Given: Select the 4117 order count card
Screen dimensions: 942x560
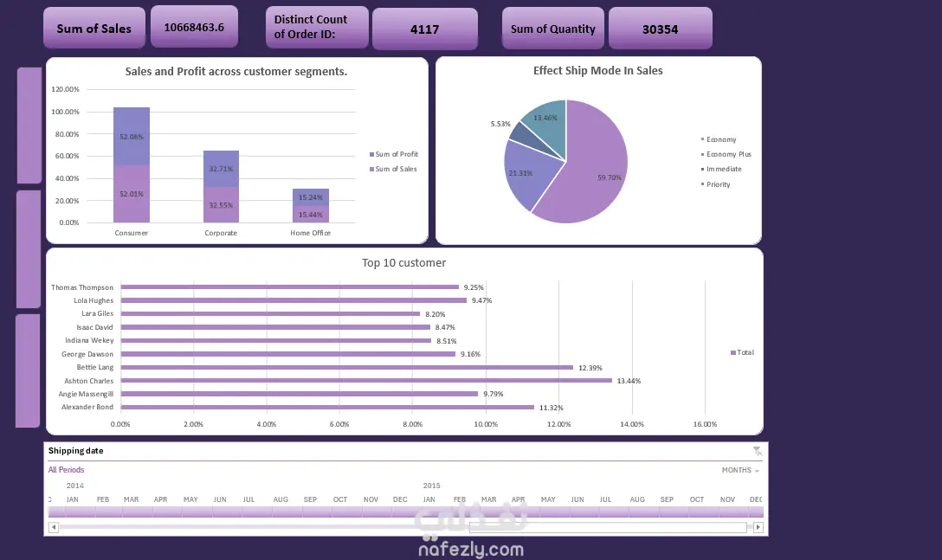Looking at the screenshot, I should (x=425, y=29).
